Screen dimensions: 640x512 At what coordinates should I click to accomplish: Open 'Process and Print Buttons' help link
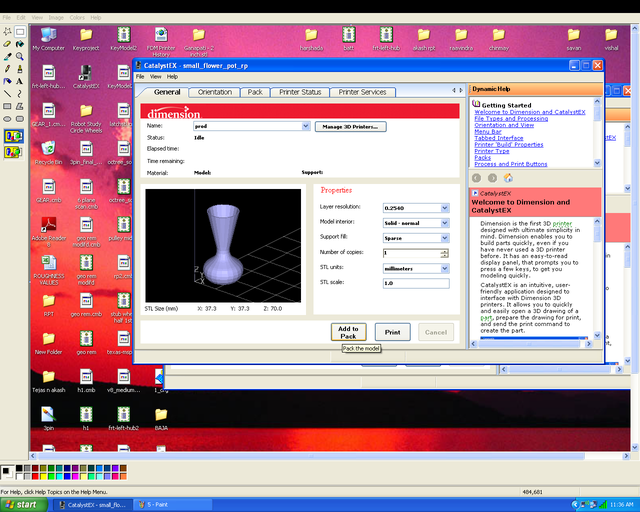tap(511, 164)
